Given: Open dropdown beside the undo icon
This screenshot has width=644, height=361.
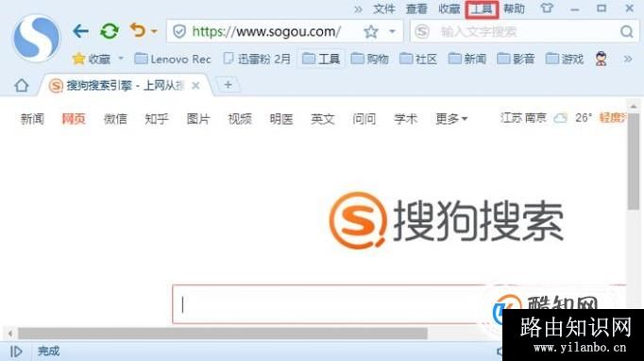Looking at the screenshot, I should (154, 31).
